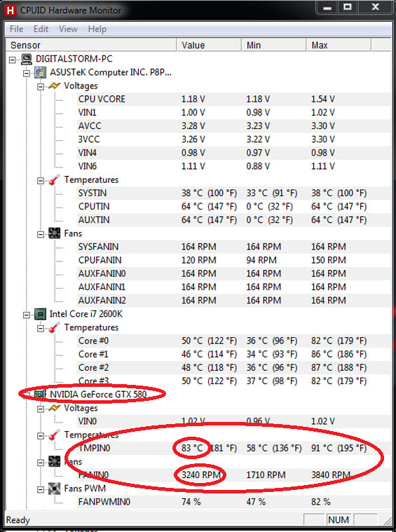
Task: Collapse the Intel Core i7 2600K node
Action: pyautogui.click(x=27, y=315)
